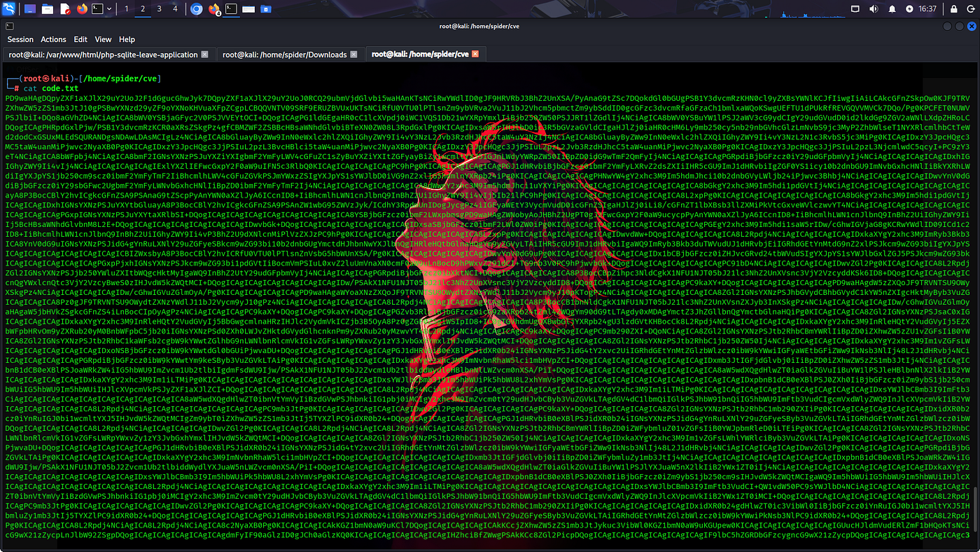Open the terminal emulator launcher in the panel

point(98,9)
